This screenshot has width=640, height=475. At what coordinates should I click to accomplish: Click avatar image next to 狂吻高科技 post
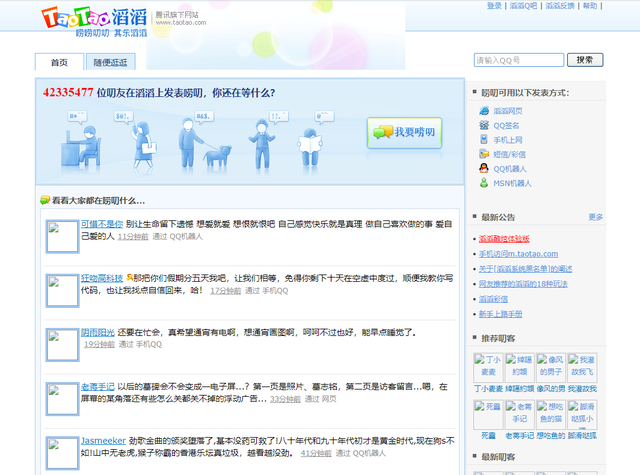[62, 291]
